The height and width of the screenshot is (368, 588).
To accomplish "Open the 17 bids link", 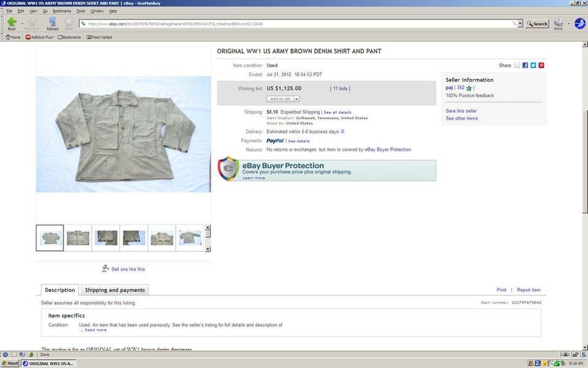I will click(x=340, y=88).
